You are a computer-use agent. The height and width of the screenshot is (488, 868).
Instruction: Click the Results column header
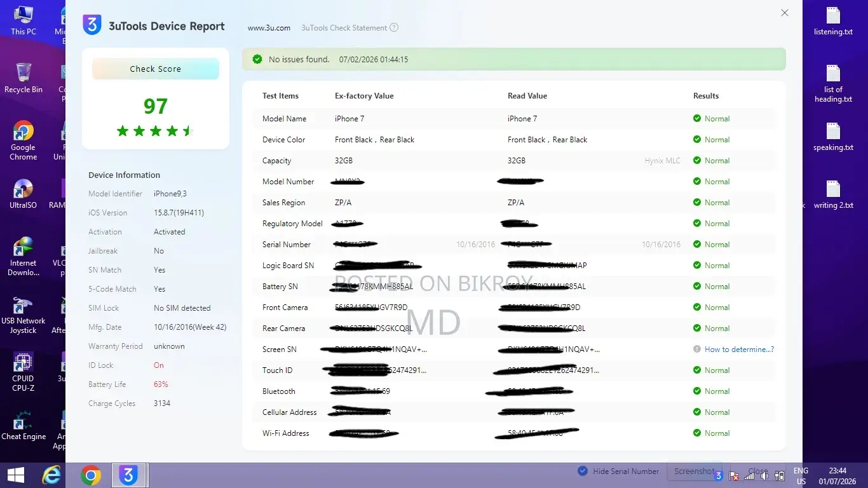click(706, 96)
